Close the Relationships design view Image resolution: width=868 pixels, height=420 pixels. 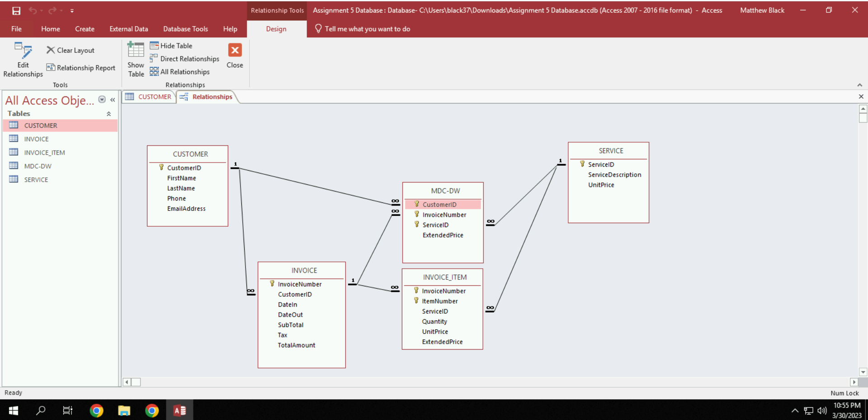(x=235, y=56)
